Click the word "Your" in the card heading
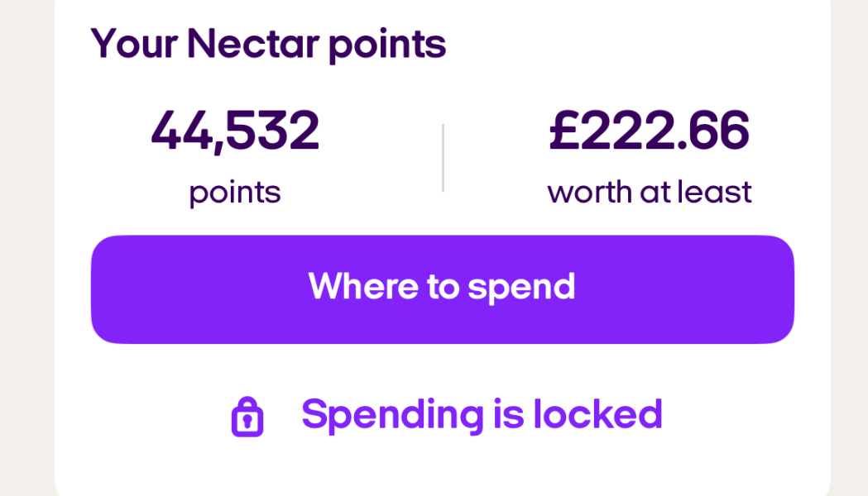The height and width of the screenshot is (496, 868). click(134, 44)
